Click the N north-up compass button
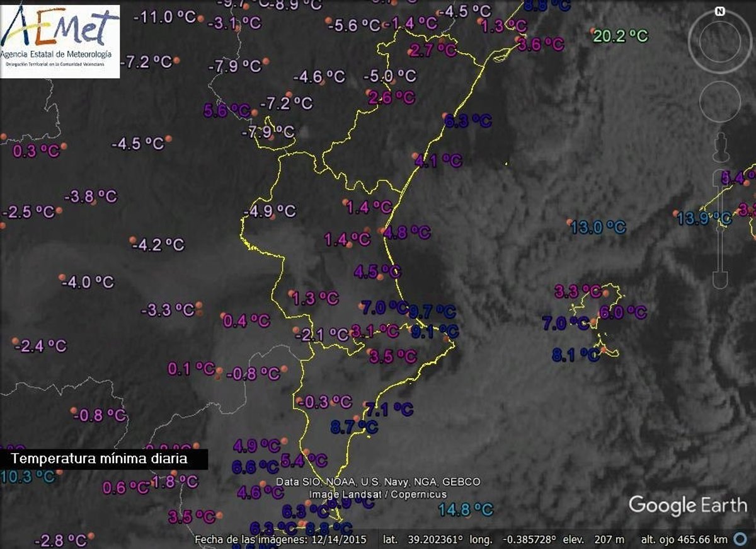This screenshot has width=756, height=549. pos(719,11)
